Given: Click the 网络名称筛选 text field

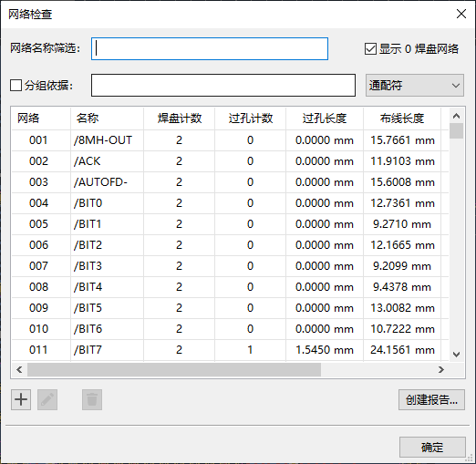Looking at the screenshot, I should [210, 49].
